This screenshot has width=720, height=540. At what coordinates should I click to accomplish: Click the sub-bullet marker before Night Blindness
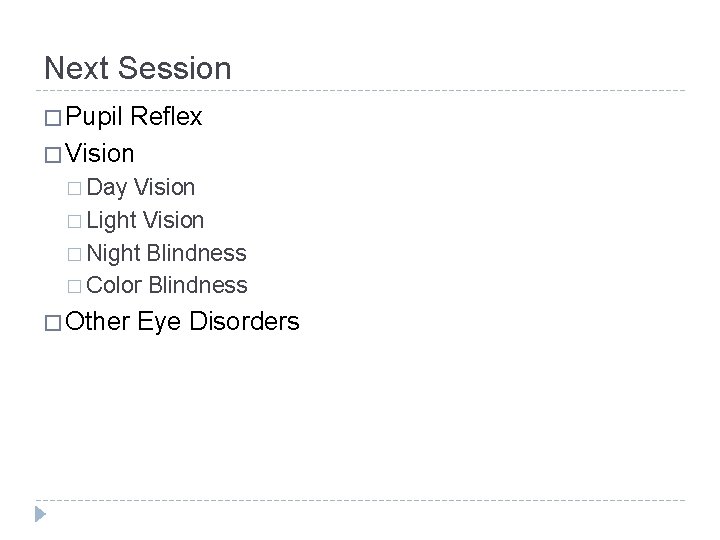[x=76, y=253]
